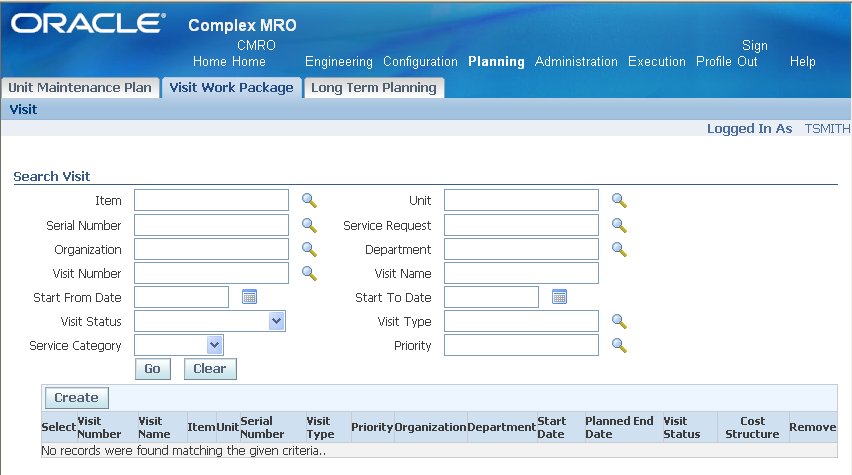Switch to Unit Maintenance Plan tab

coord(80,88)
